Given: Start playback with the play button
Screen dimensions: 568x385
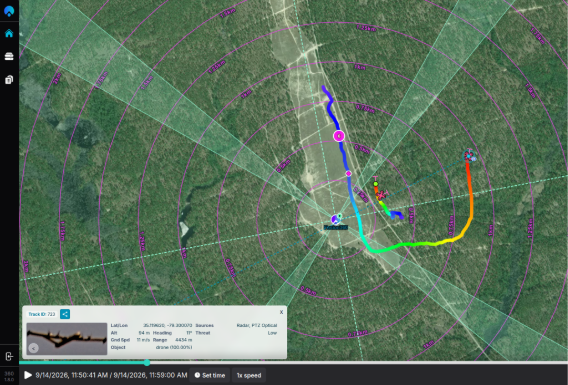Looking at the screenshot, I should pos(28,375).
